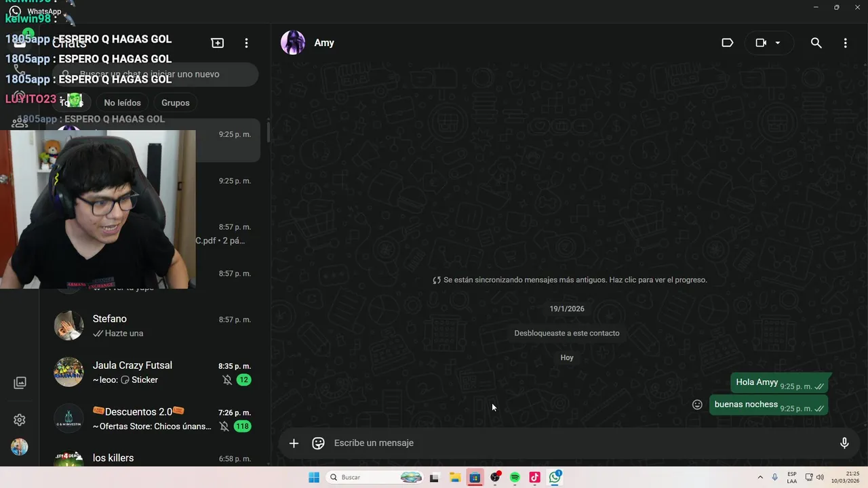
Task: Expand the call options dropdown arrow
Action: 778,43
